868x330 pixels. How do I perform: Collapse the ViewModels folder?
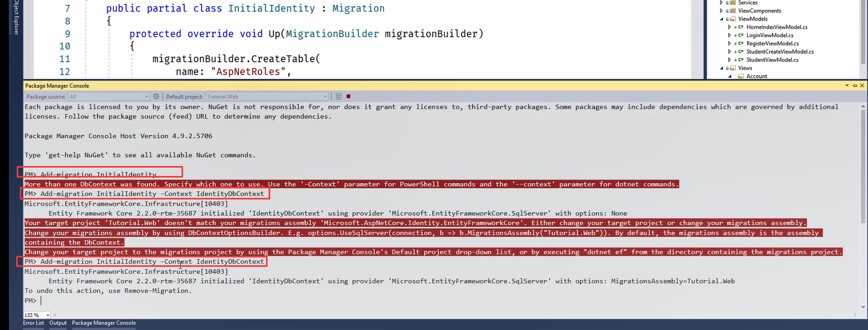point(722,19)
